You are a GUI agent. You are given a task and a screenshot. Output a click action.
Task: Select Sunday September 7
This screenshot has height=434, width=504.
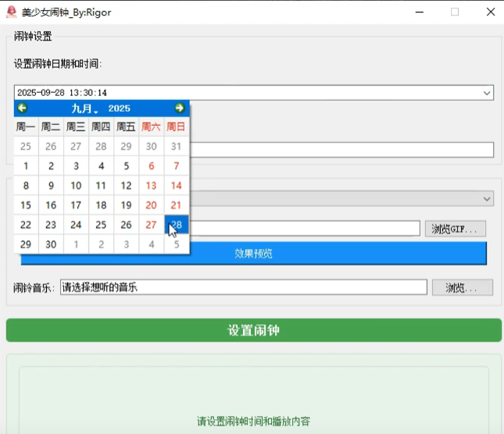[177, 166]
